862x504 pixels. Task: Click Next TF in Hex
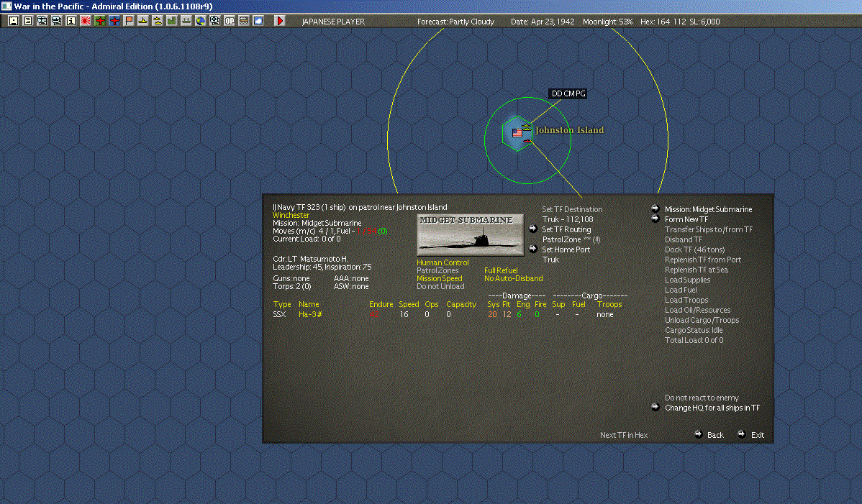pos(623,435)
